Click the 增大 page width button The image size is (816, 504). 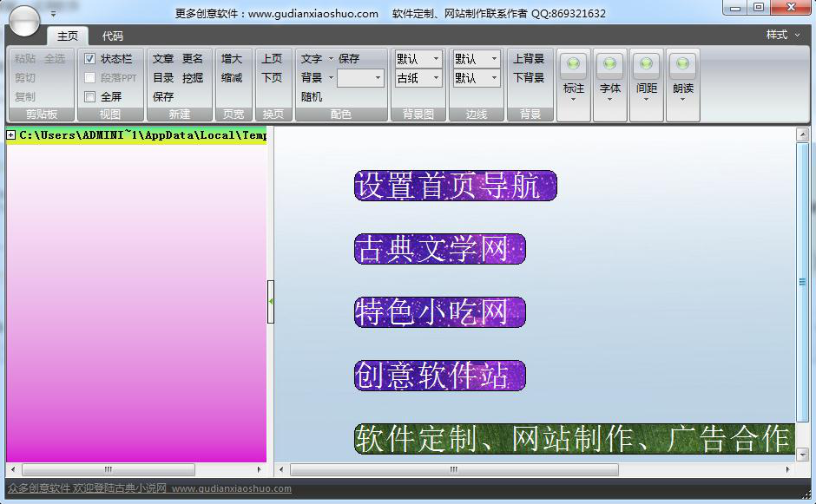tap(232, 59)
